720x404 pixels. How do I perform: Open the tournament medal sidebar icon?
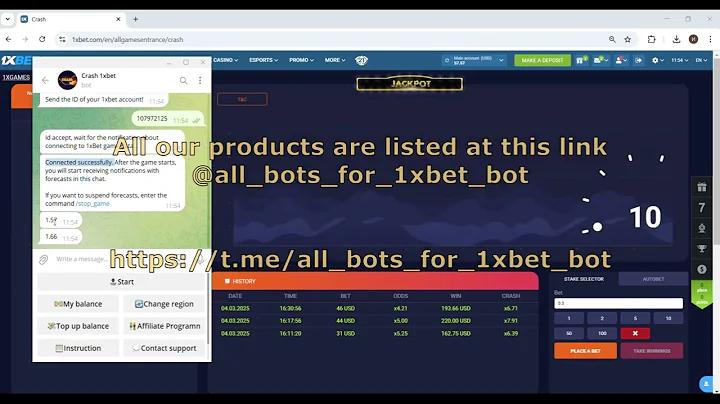[x=701, y=228]
